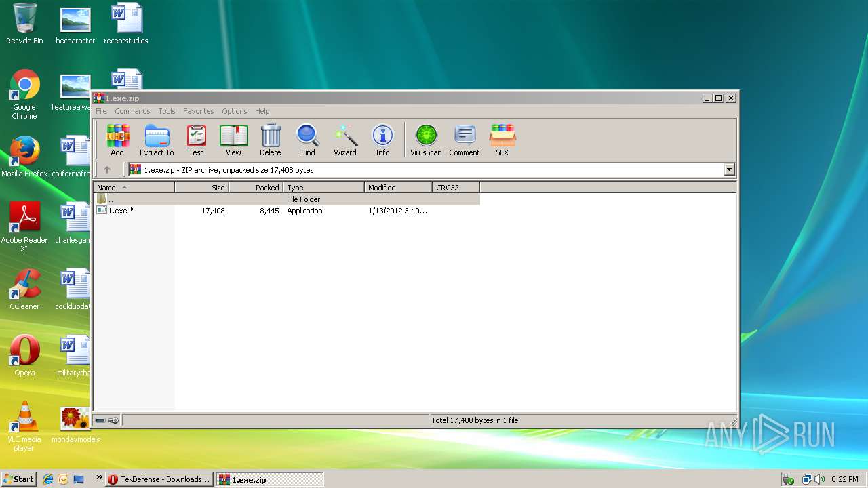Select the Mozilla Firefox desktop icon

tap(24, 157)
